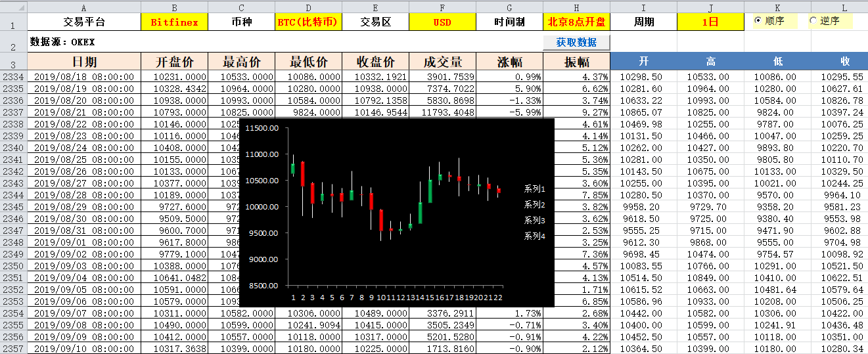Click open price cell 10317.3638

point(174,349)
